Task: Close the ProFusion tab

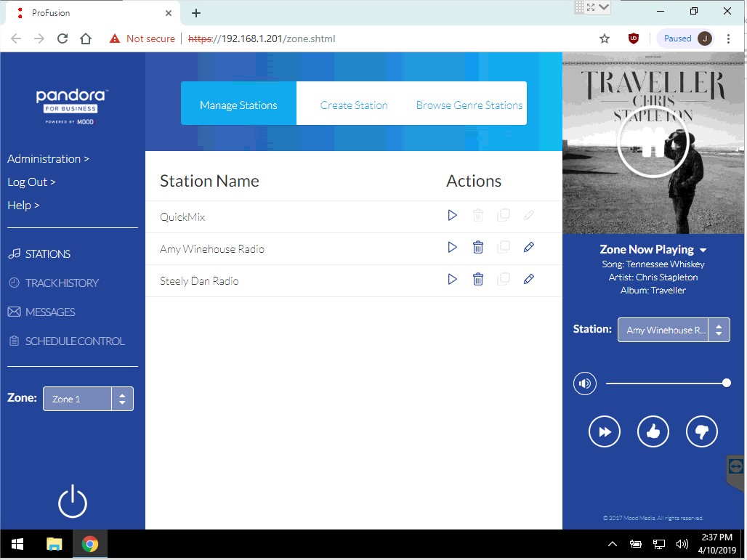Action: click(168, 13)
